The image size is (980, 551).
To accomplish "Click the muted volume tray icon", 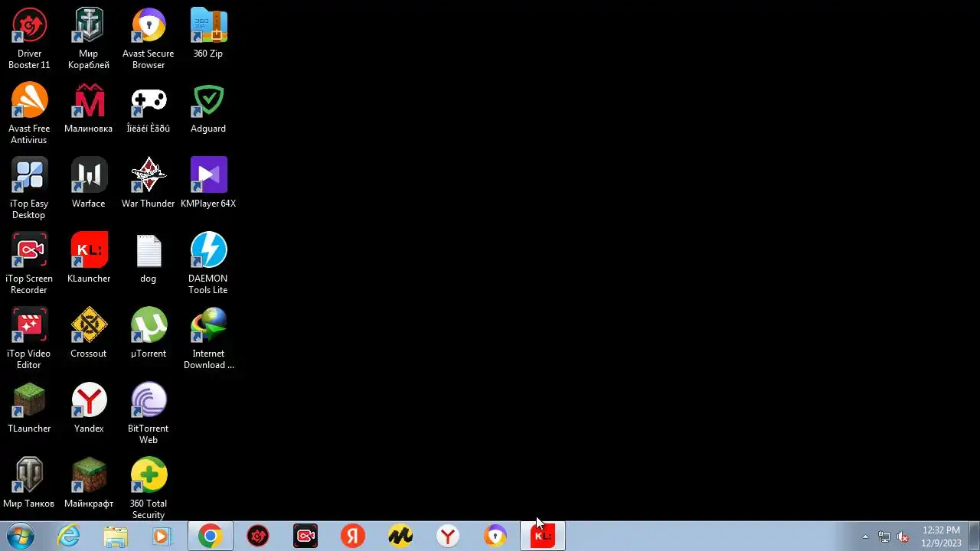I will click(x=903, y=536).
